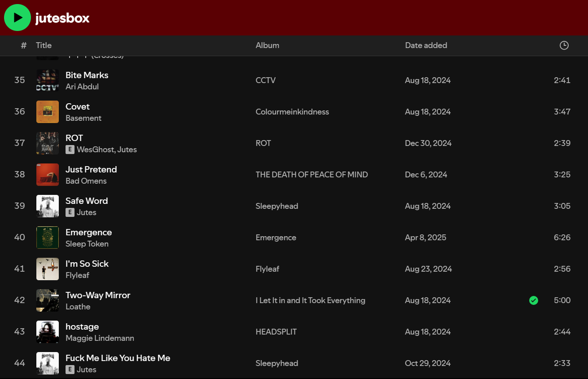Go to the Colourmeinkindness album
The image size is (588, 379).
point(292,112)
